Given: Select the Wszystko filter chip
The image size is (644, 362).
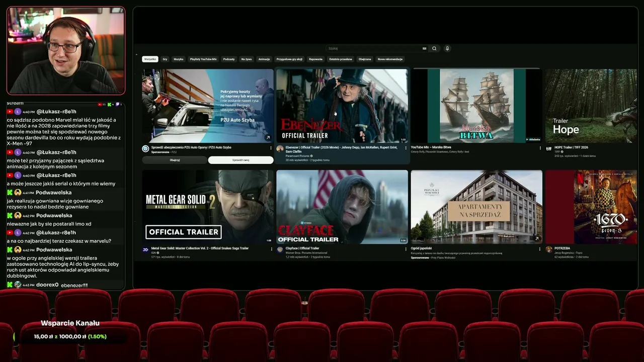Looking at the screenshot, I should tap(150, 59).
